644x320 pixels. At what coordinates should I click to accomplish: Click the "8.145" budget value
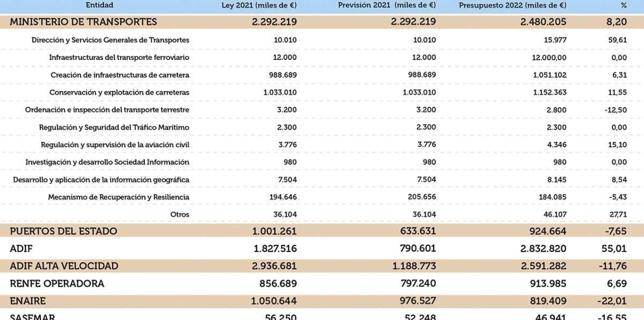pyautogui.click(x=557, y=180)
